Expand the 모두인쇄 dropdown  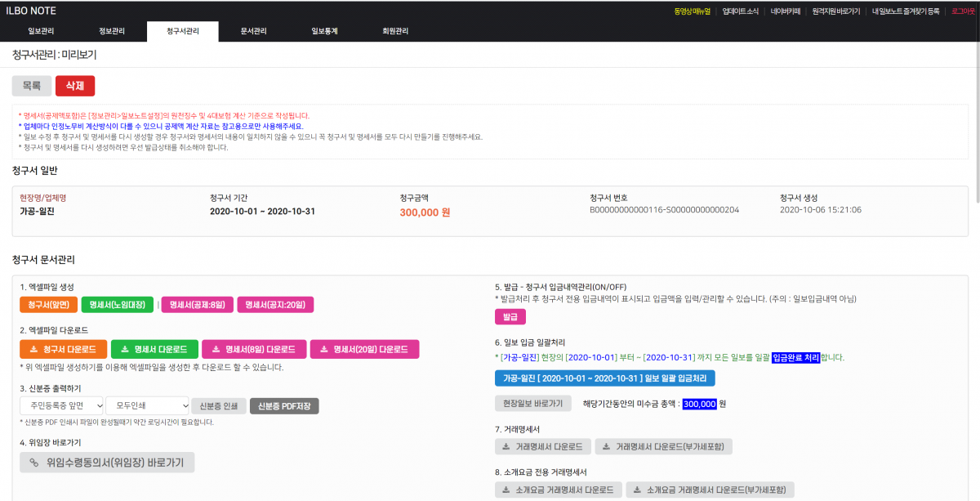[147, 405]
